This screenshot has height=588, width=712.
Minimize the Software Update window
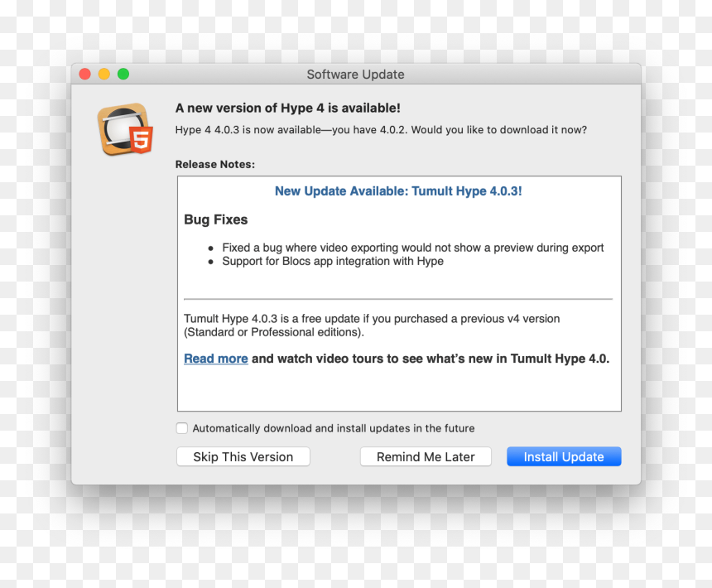(104, 74)
